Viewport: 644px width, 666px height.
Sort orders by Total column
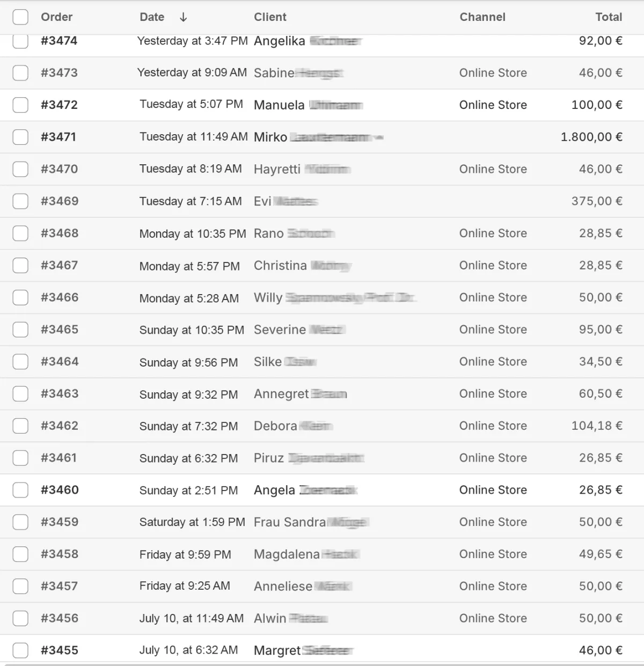click(x=608, y=17)
